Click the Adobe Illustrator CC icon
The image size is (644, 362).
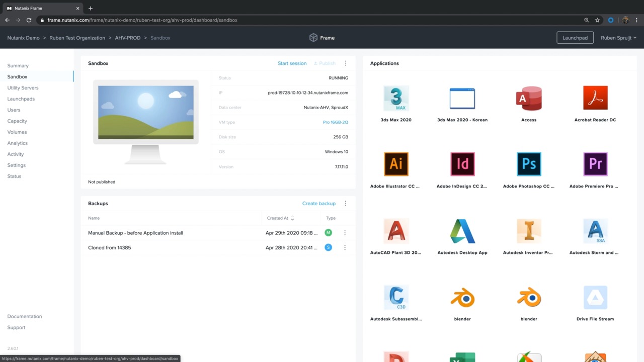[396, 164]
